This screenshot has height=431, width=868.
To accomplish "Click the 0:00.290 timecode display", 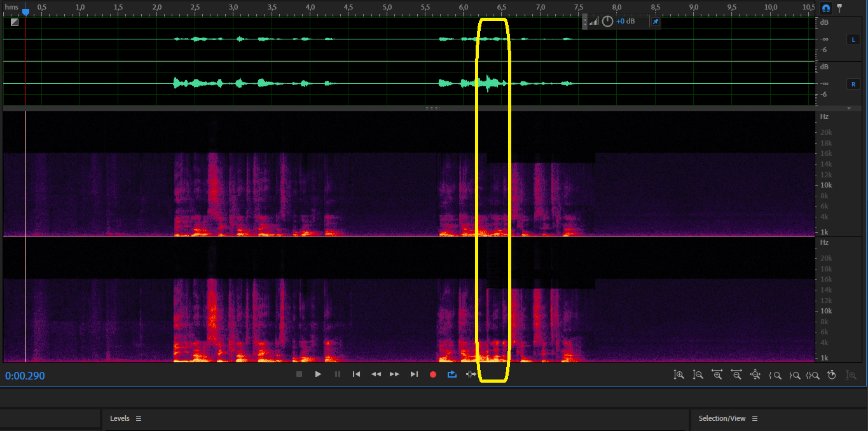I will coord(25,376).
